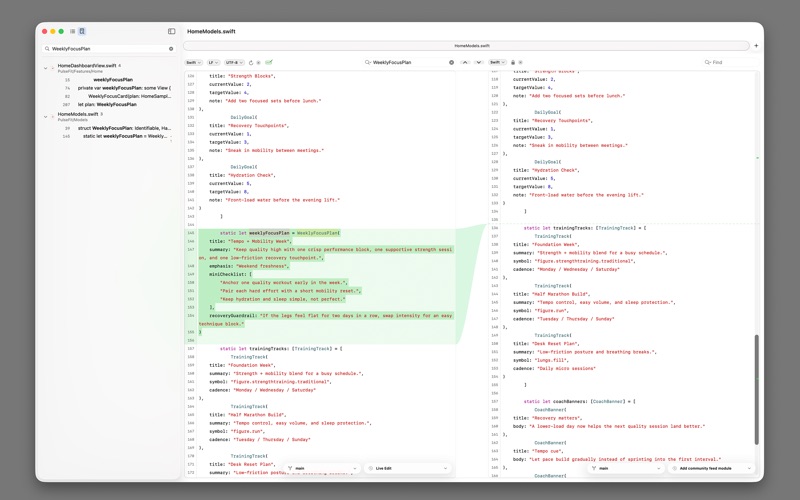Open the UTF-8 encoding dropdown

tap(234, 62)
